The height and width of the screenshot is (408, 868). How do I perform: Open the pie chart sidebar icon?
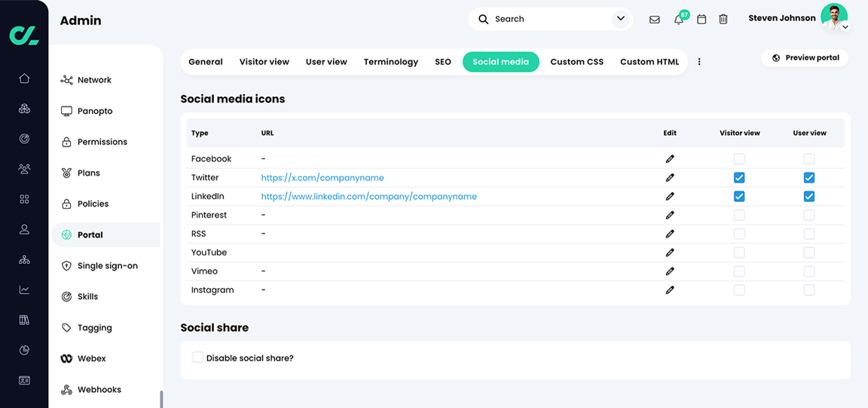point(24,351)
